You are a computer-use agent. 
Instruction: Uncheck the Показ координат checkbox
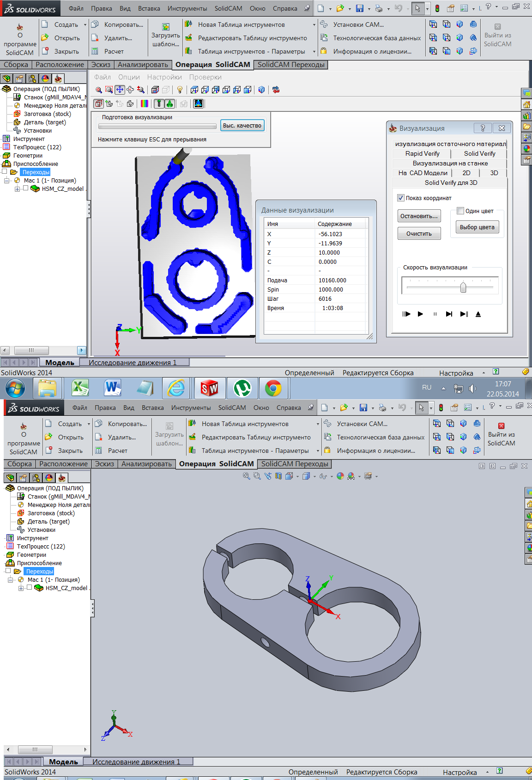[x=401, y=198]
